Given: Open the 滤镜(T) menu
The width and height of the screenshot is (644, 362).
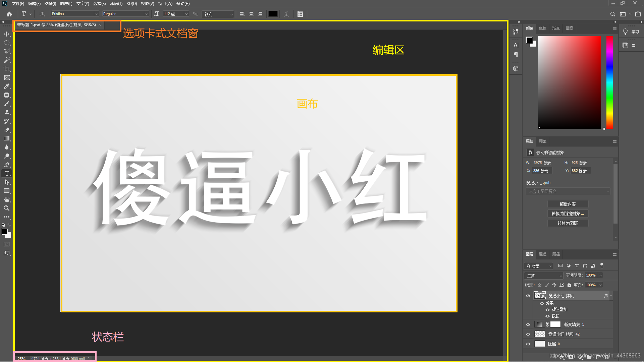Looking at the screenshot, I should pos(116,4).
